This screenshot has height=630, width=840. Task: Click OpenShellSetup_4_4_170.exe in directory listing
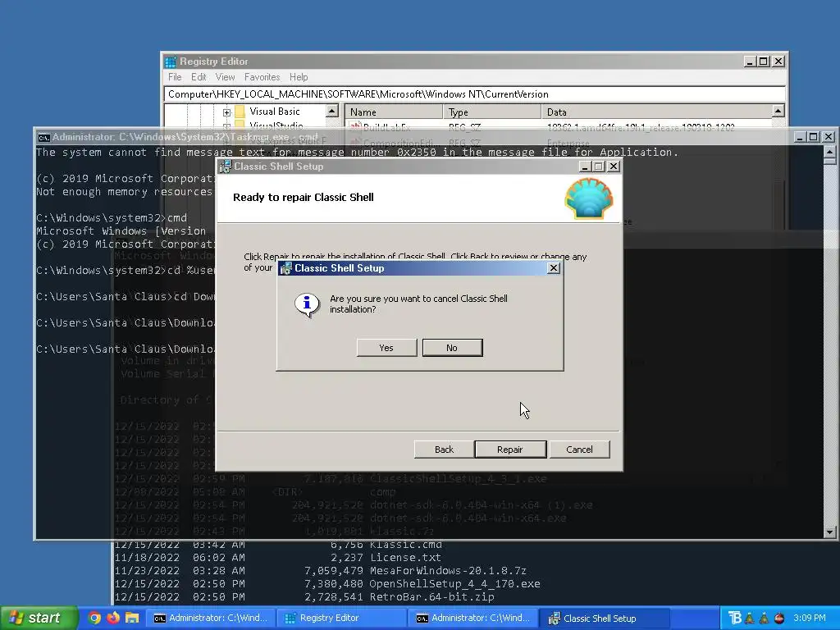tap(454, 583)
